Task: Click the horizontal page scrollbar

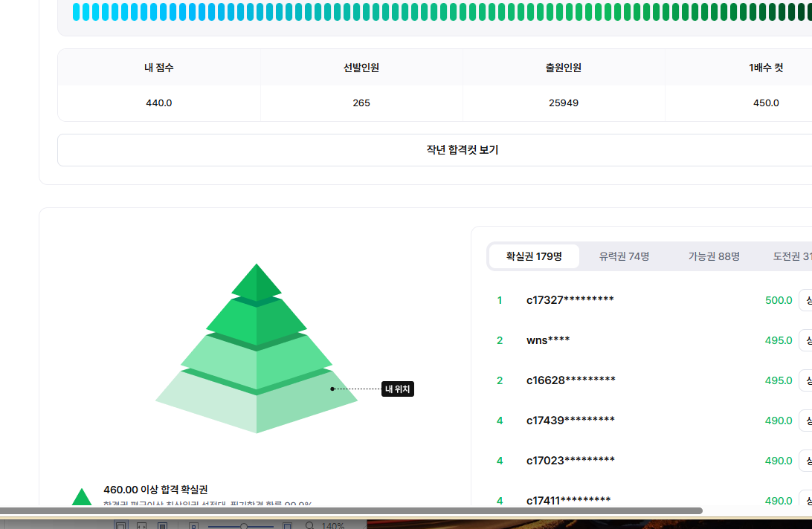Action: tap(351, 511)
